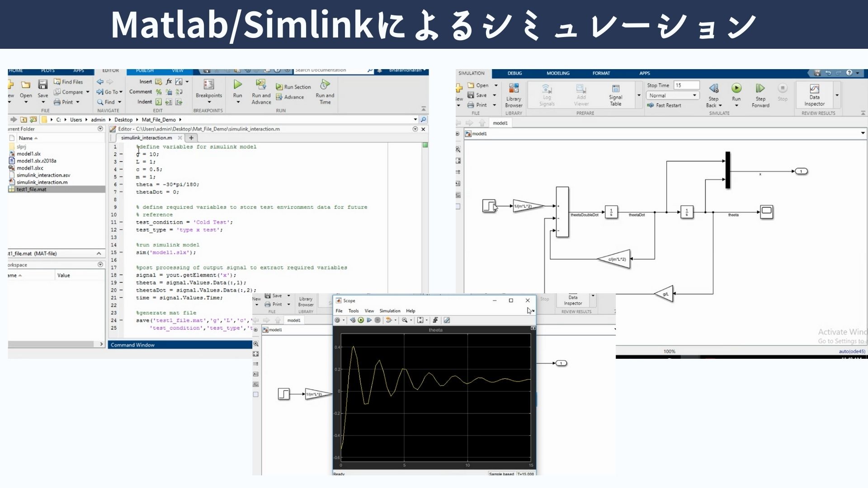Click the smart Indent icon

pyautogui.click(x=159, y=102)
